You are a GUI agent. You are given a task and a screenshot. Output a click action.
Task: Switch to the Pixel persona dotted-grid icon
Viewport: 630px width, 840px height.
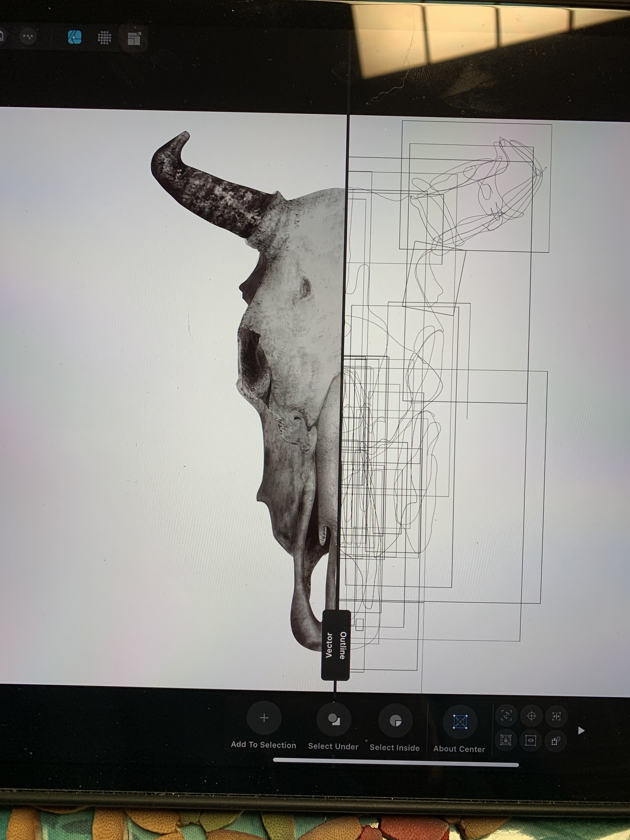(104, 37)
